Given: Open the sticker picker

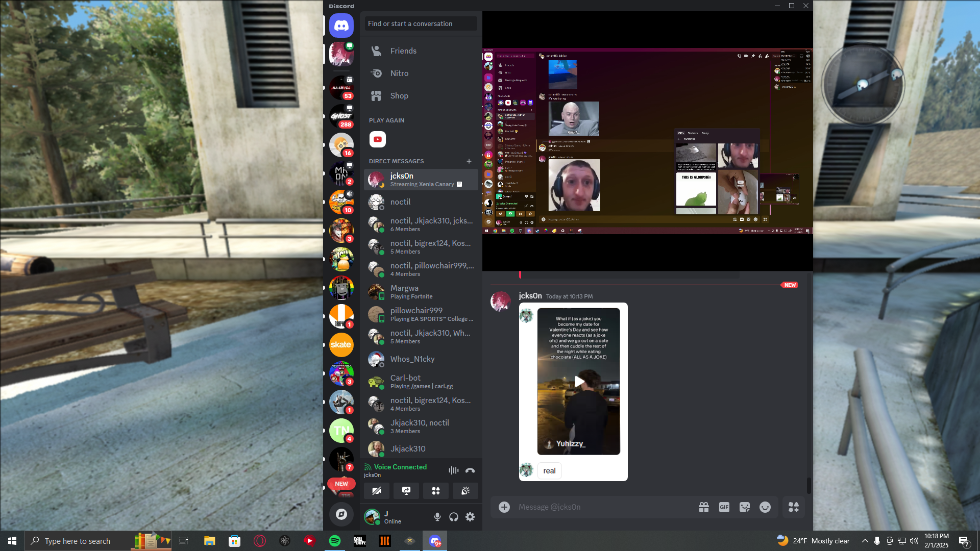Looking at the screenshot, I should [744, 507].
